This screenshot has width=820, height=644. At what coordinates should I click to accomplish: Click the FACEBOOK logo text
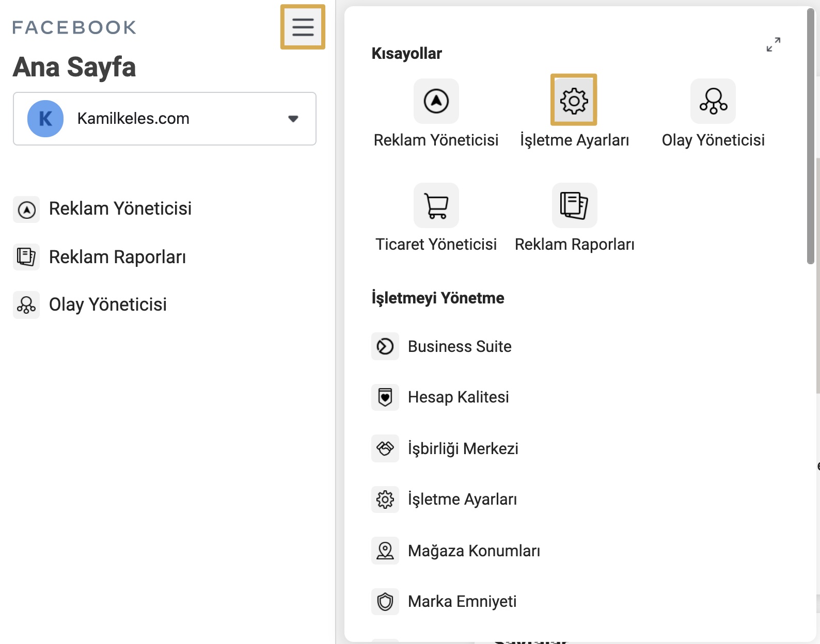pos(74,27)
